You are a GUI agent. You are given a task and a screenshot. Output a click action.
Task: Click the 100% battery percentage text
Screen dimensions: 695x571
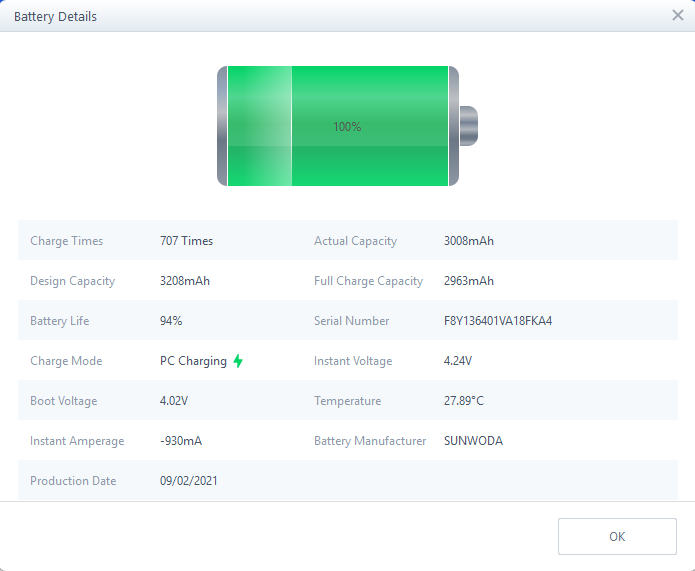347,127
